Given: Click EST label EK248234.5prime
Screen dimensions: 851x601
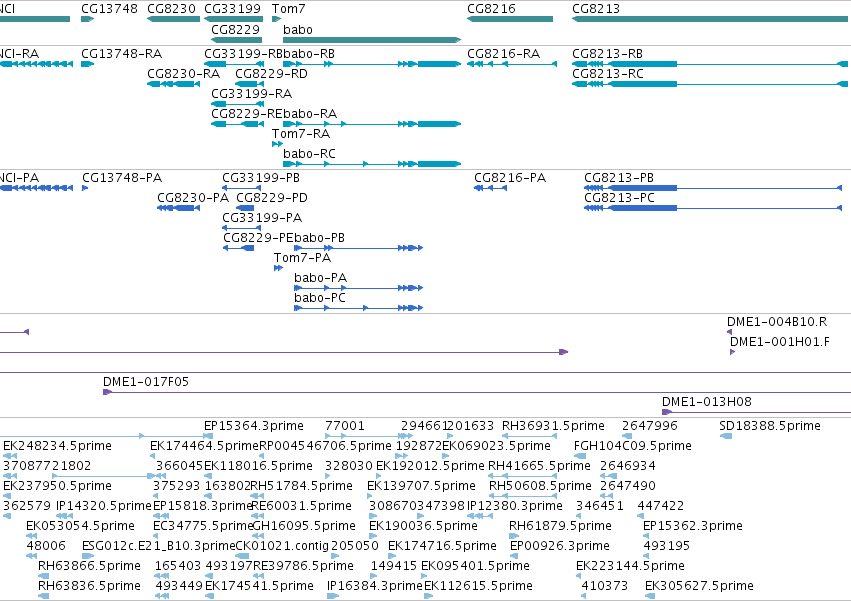Looking at the screenshot, I should 58,446.
